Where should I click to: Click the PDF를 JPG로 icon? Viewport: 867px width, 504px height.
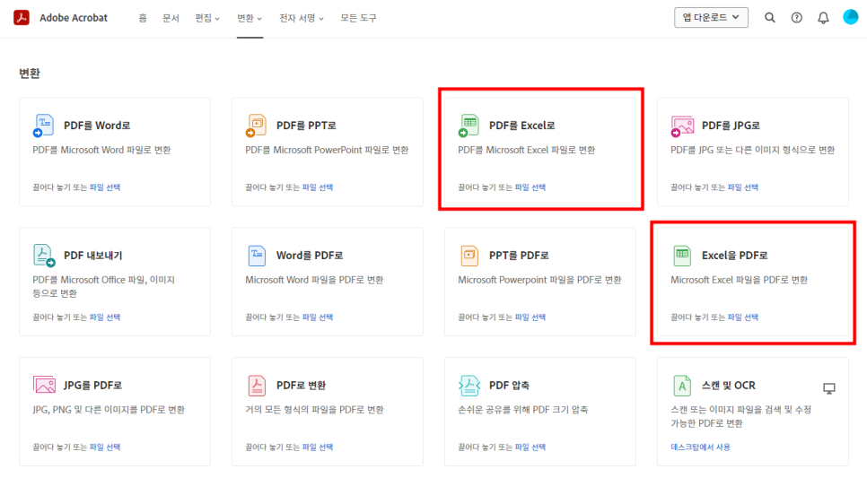click(682, 126)
